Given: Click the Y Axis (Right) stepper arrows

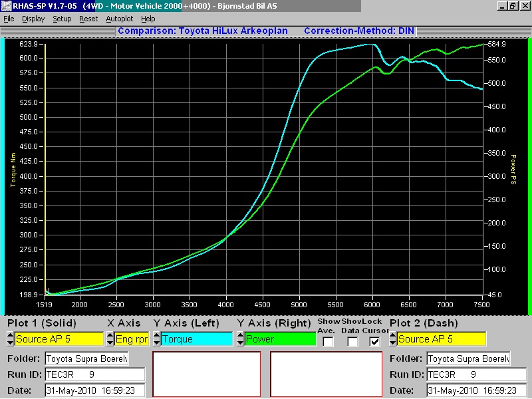Looking at the screenshot, I should tap(240, 339).
